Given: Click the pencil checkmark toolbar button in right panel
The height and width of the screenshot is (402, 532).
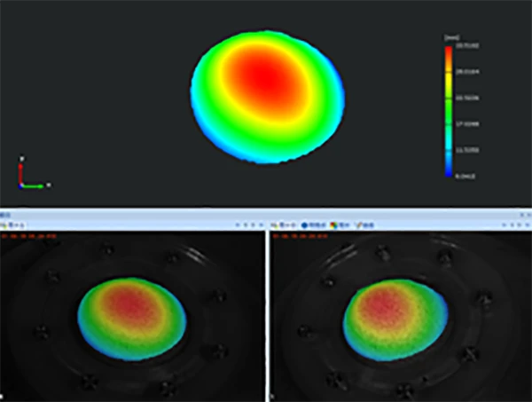Looking at the screenshot, I should (x=364, y=225).
